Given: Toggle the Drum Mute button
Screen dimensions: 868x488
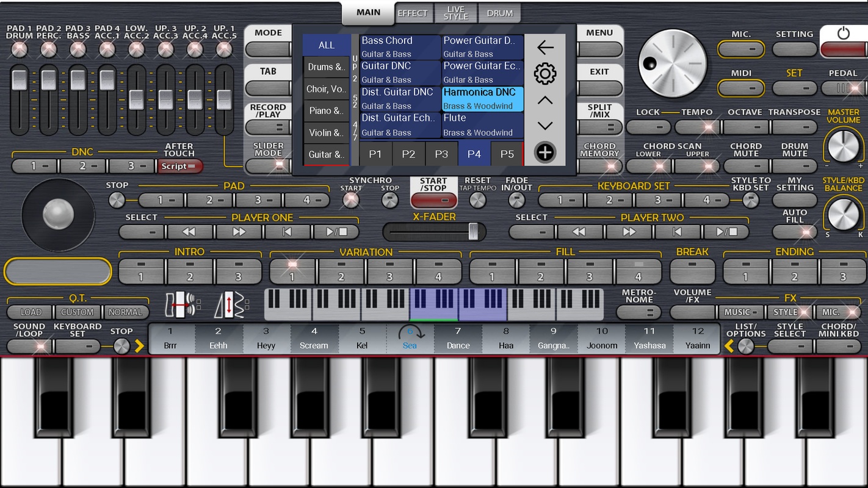Looking at the screenshot, I should [794, 165].
